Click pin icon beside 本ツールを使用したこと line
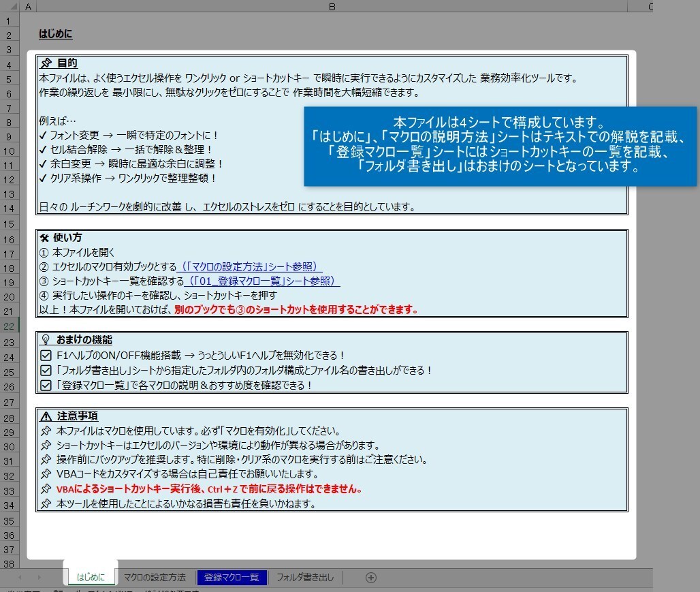The width and height of the screenshot is (700, 592). tap(46, 503)
